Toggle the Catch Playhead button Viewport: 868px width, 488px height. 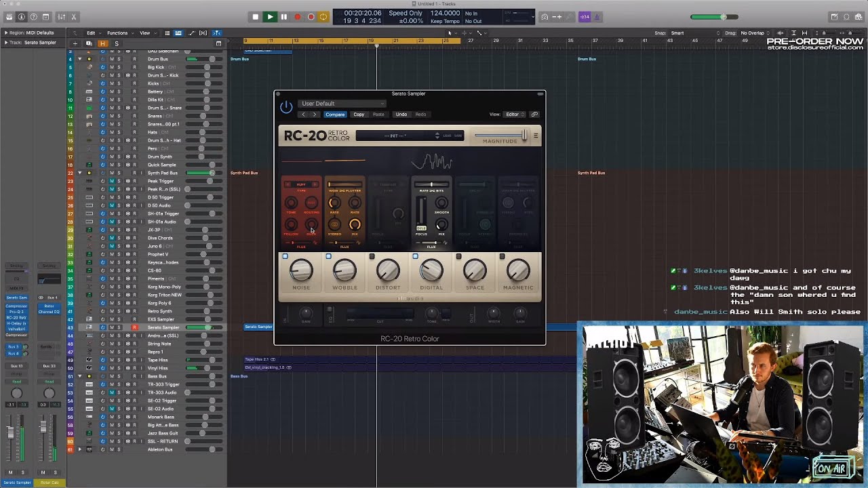click(x=217, y=33)
